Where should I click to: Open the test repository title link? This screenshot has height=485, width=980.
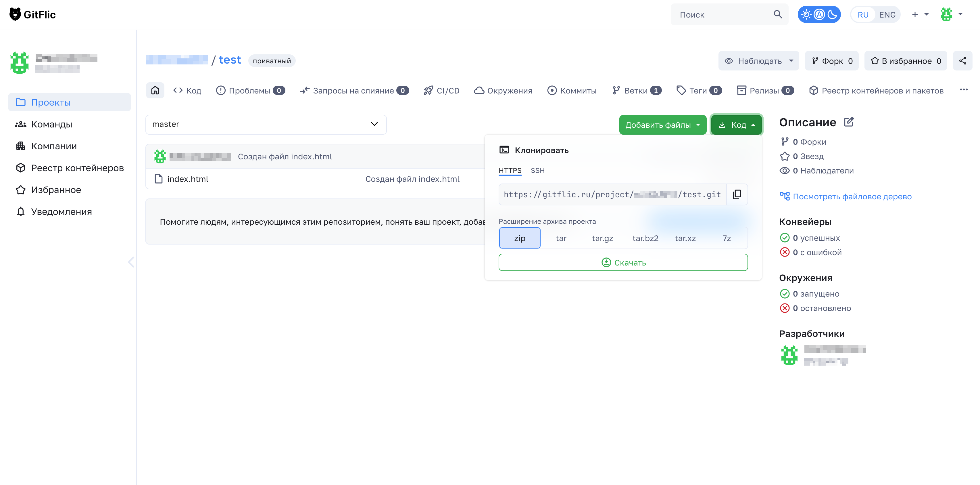(x=230, y=60)
